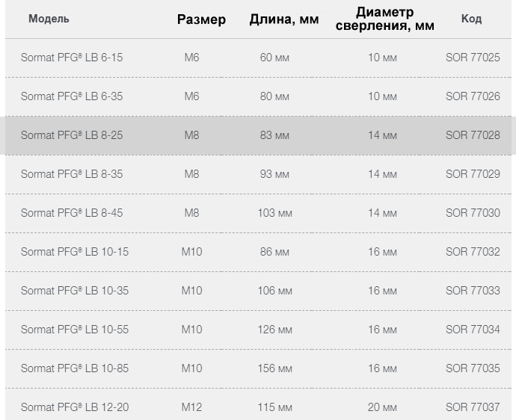Open the Sormat PFG LB 6-35 model
The width and height of the screenshot is (516, 420).
click(72, 96)
